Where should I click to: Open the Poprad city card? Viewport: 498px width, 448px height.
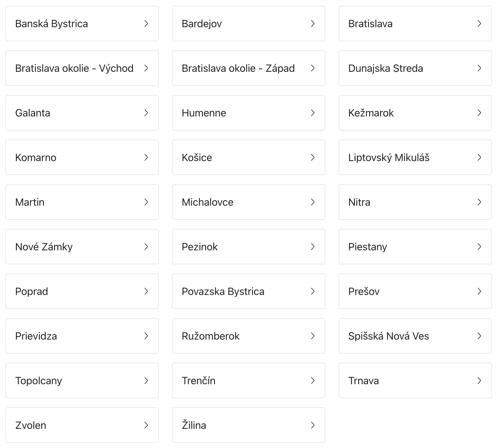82,291
